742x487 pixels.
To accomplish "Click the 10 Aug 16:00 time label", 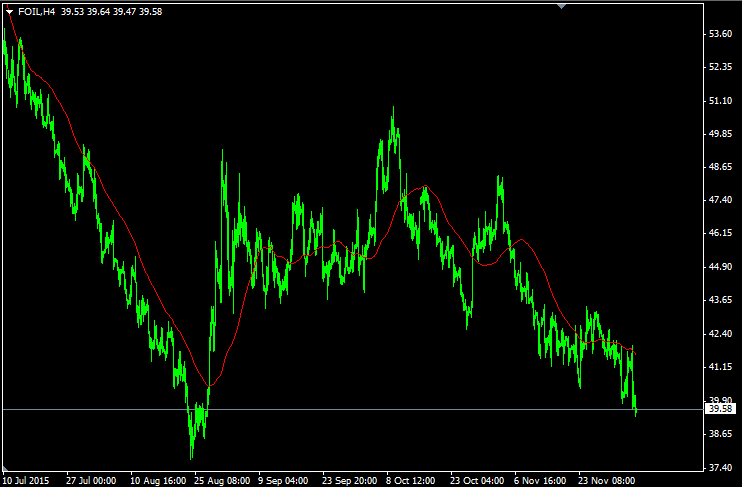I will [158, 481].
